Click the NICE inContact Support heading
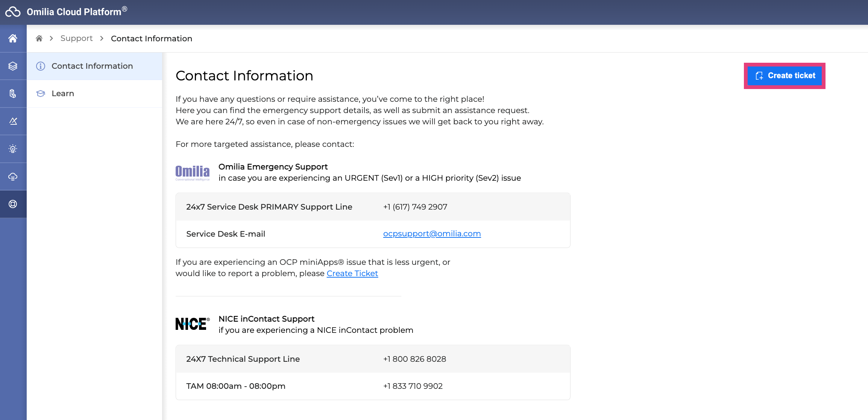Image resolution: width=868 pixels, height=420 pixels. pos(266,319)
